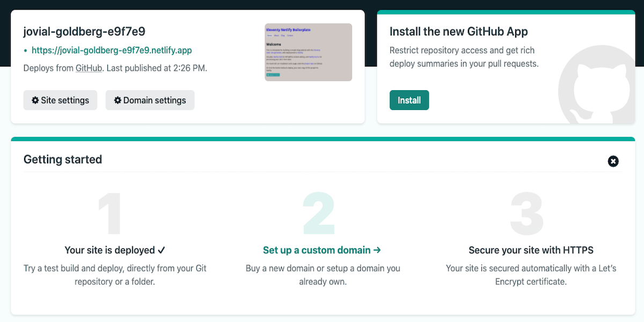
Task: Click the site preview thumbnail
Action: coord(309,52)
